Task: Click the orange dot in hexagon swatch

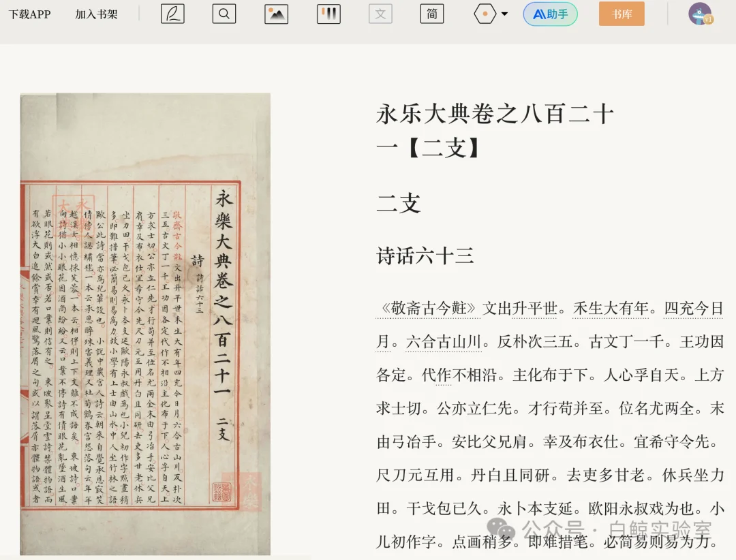Action: [485, 14]
